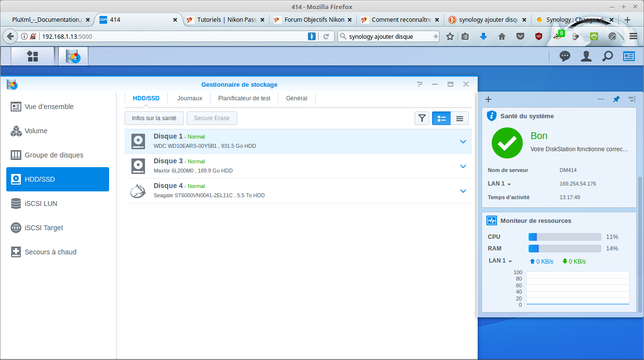Image resolution: width=644 pixels, height=360 pixels.
Task: Open LAN 1 dropdown in resource monitor
Action: tap(500, 261)
